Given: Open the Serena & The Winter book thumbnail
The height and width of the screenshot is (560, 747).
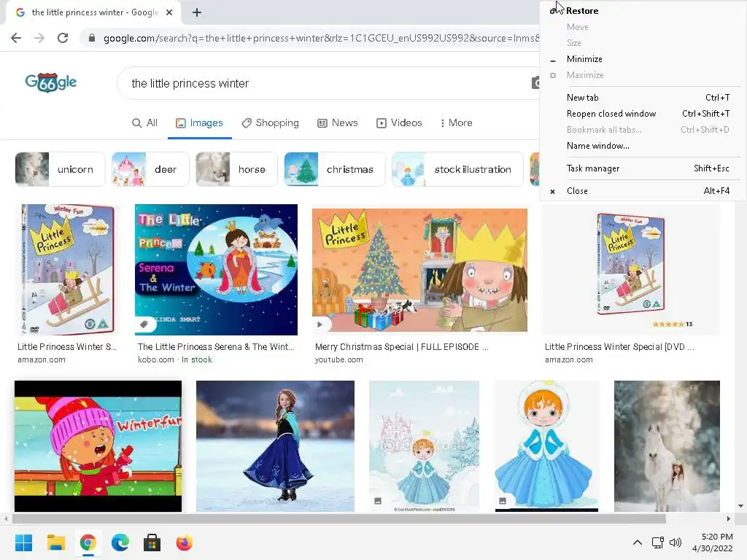Looking at the screenshot, I should (216, 270).
